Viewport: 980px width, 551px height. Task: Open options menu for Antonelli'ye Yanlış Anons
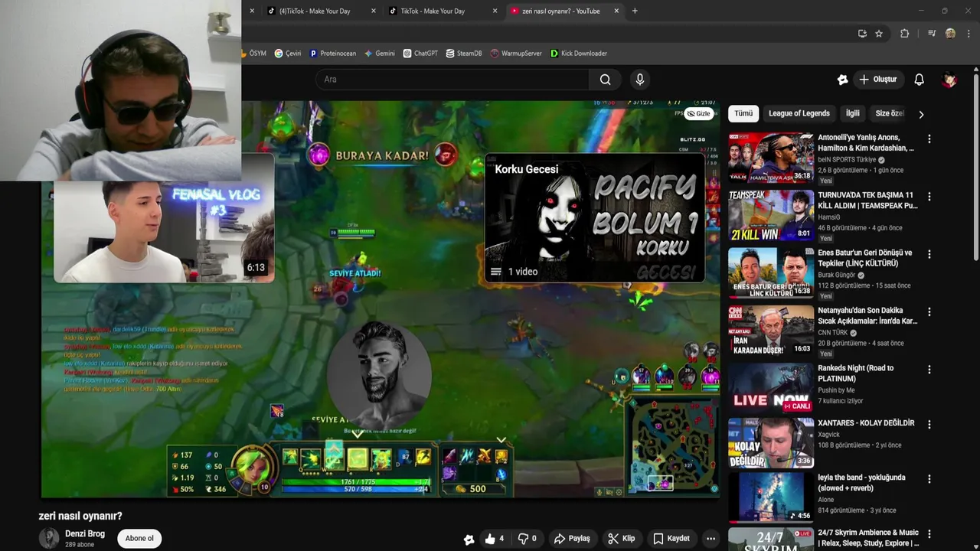coord(929,139)
